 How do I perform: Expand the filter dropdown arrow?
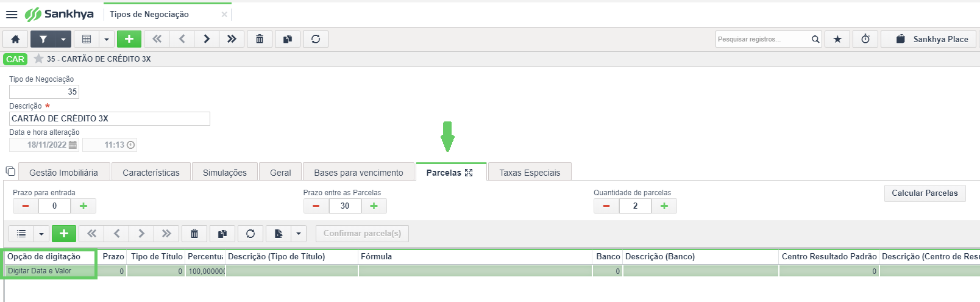[x=63, y=39]
